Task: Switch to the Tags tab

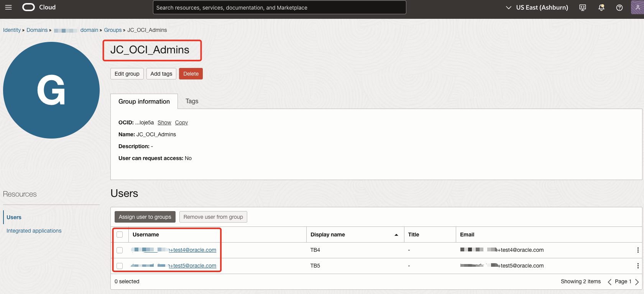Action: [x=192, y=101]
